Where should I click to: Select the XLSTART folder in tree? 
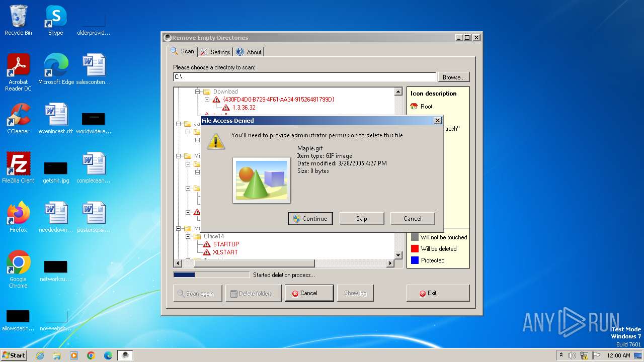tap(225, 252)
